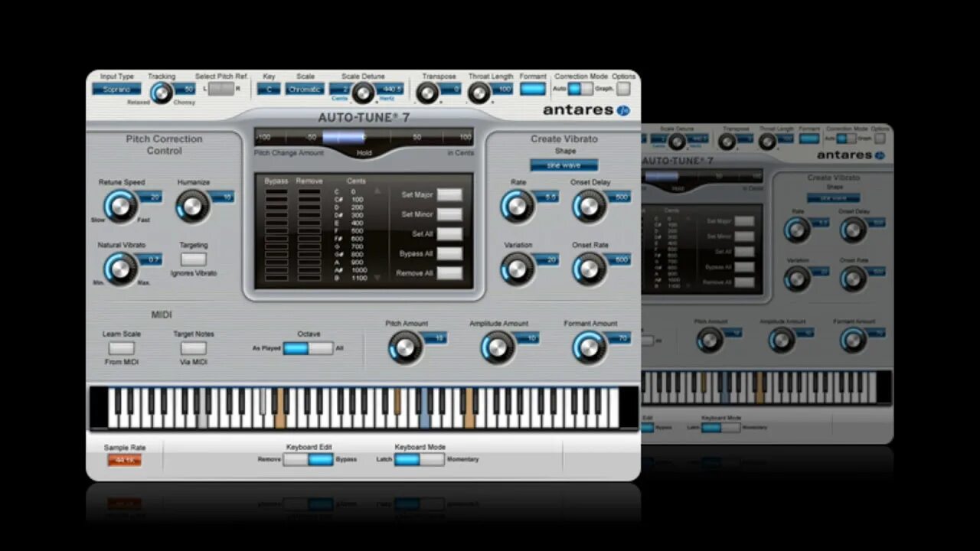Toggle the Octave As Played/All switch
980x551 pixels.
(309, 348)
